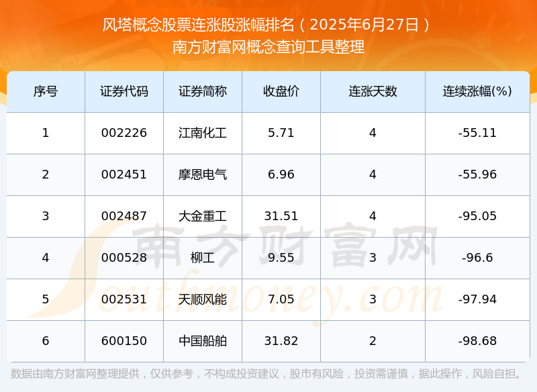Click the 连涨天数 column header
The height and width of the screenshot is (392, 537).
[x=373, y=91]
